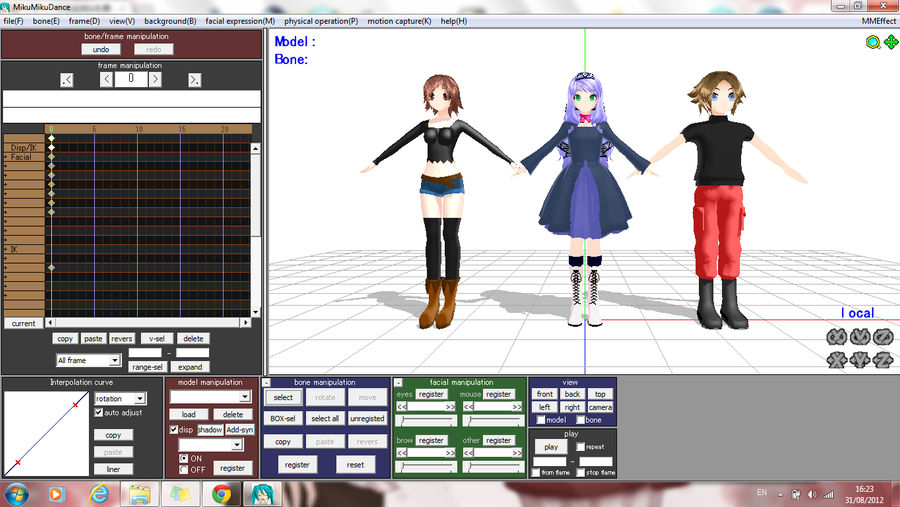Step forward one frame arrow
Viewport: 900px width, 507px height.
pyautogui.click(x=155, y=79)
